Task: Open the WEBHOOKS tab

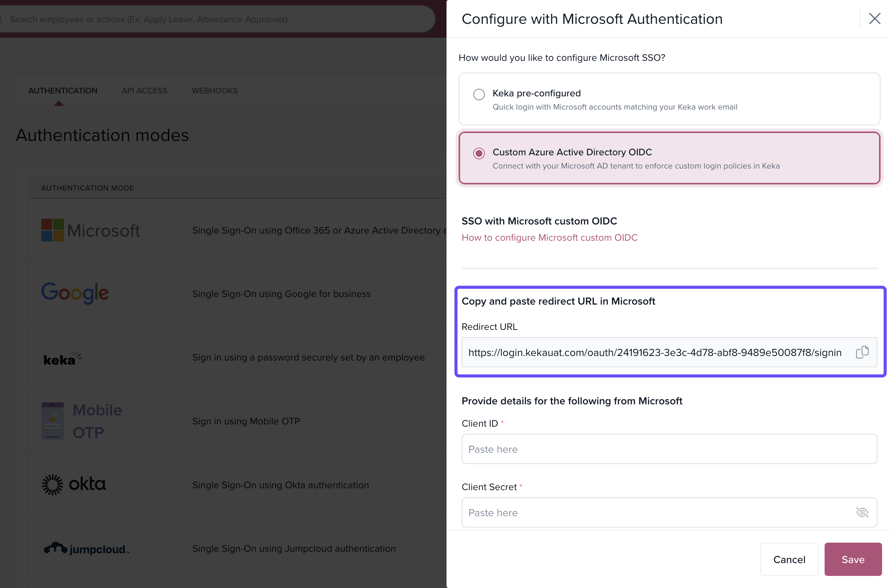Action: pos(214,91)
